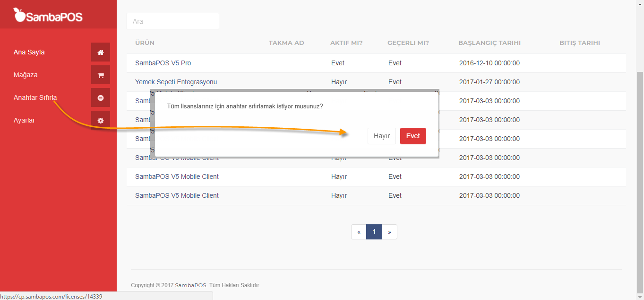Open the last SambaPOS V5 Mobile Client row
The height and width of the screenshot is (300, 644).
coord(177,195)
